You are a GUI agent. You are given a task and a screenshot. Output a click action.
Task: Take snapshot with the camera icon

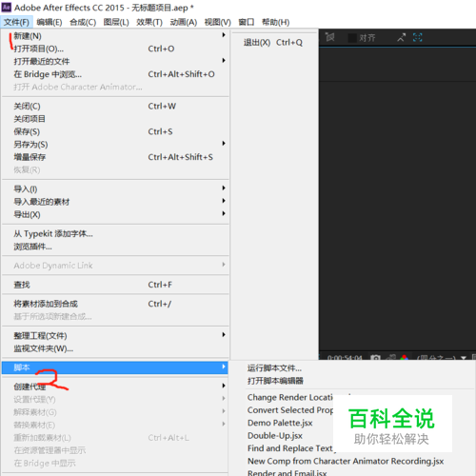[375, 358]
